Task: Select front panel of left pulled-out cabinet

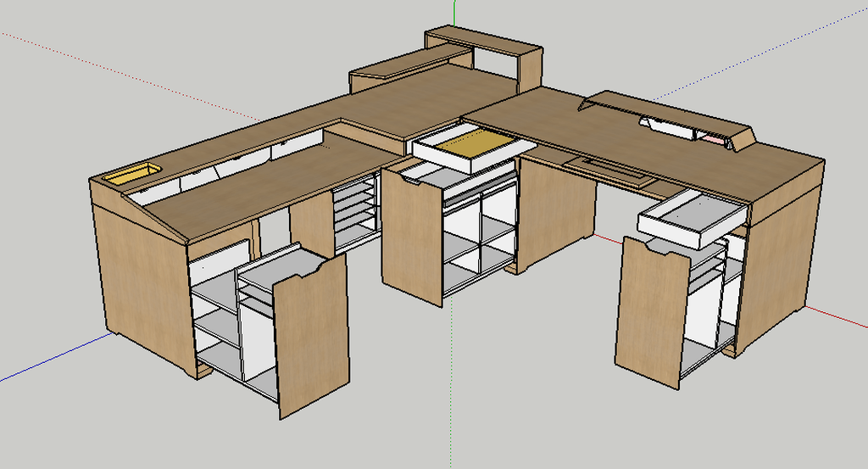Action: (312, 338)
